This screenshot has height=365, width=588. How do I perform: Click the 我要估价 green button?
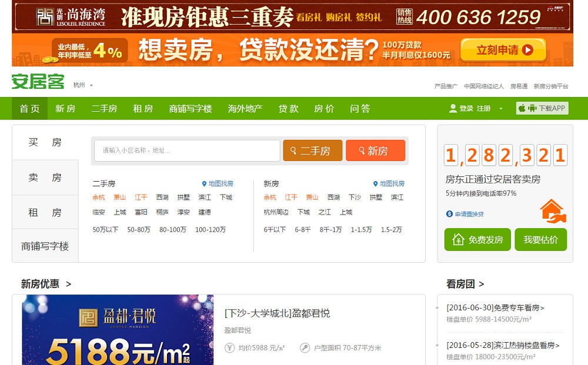(x=541, y=239)
